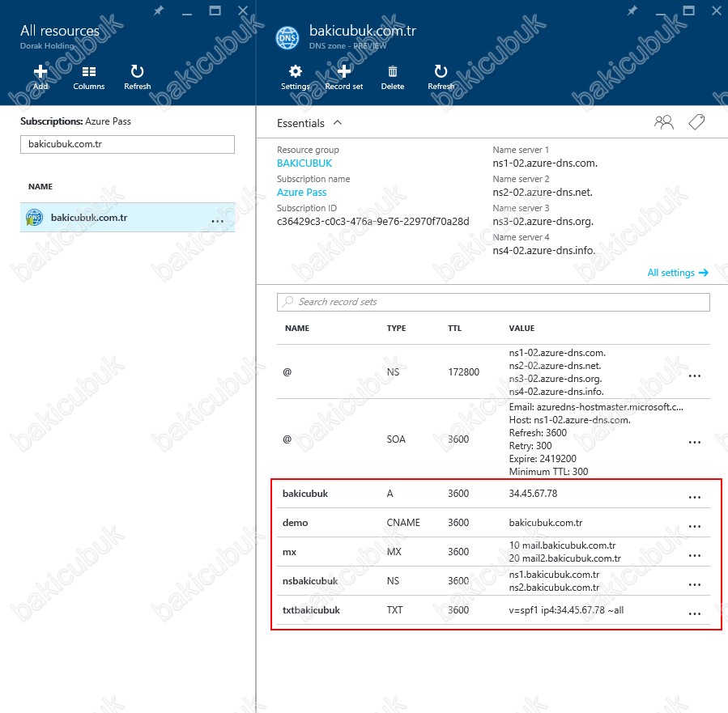Open the ellipsis menu for the txtbakicubuk record
The image size is (728, 713).
695,613
